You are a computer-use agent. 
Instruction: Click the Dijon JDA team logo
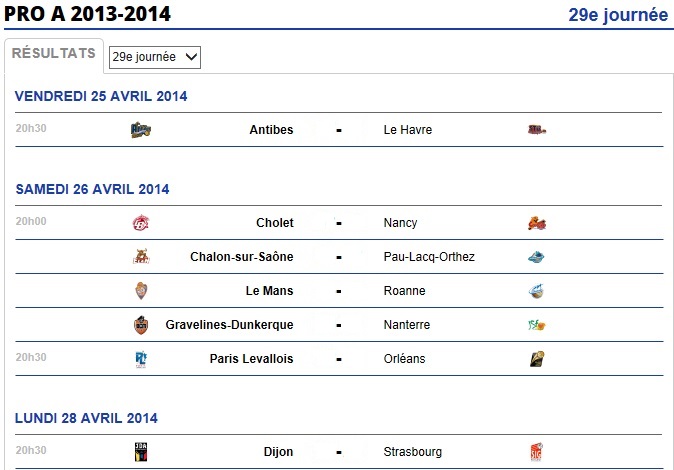[x=141, y=452]
